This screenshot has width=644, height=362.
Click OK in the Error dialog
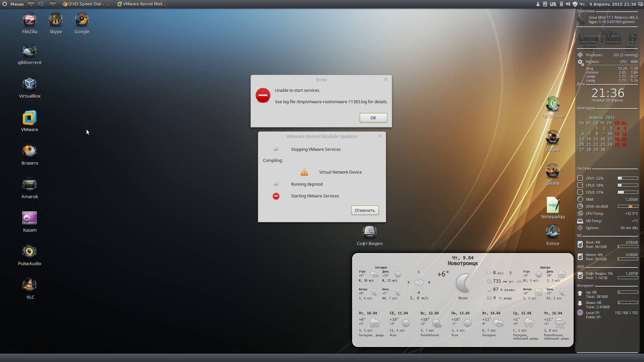[x=373, y=118]
